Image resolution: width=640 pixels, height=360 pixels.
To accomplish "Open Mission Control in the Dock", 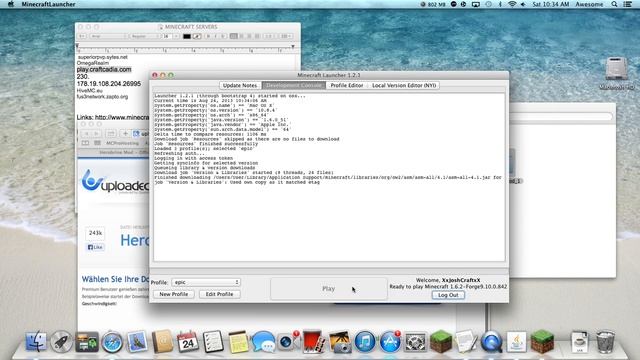I will click(x=87, y=342).
